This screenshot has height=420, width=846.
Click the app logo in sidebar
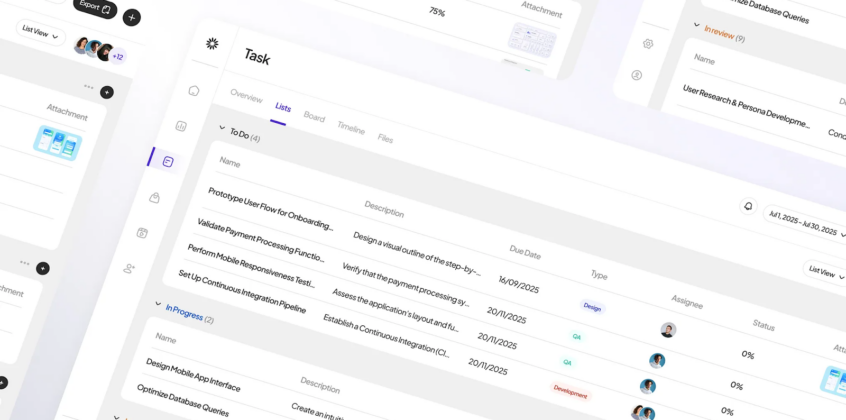pos(212,43)
